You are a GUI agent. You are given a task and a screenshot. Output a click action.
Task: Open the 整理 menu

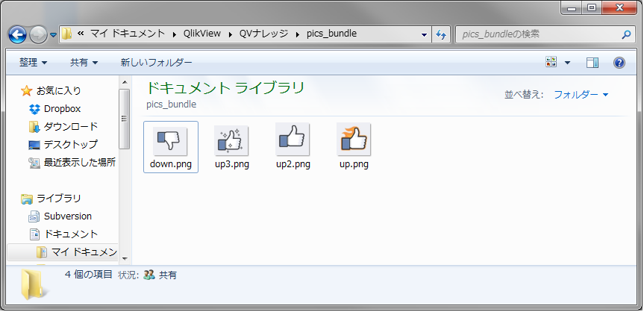coord(34,63)
